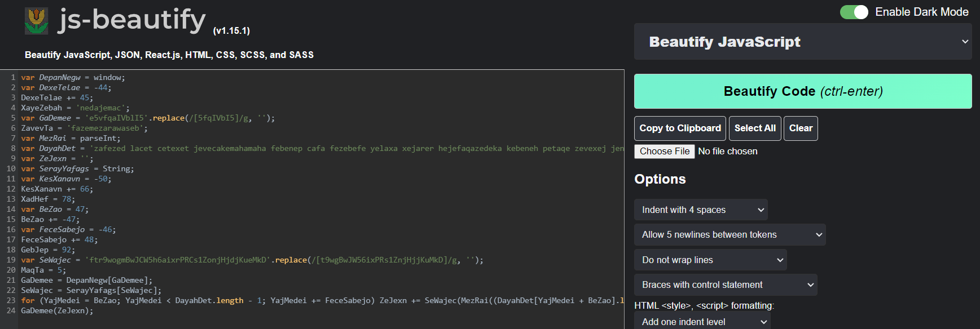Clear the editor with Clear button

click(801, 128)
